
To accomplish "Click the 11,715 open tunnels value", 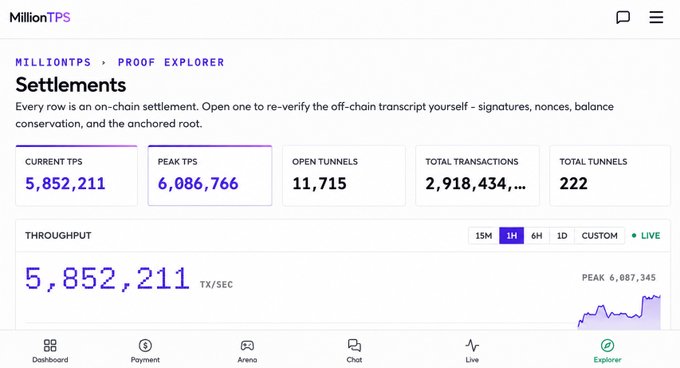I will [x=319, y=184].
